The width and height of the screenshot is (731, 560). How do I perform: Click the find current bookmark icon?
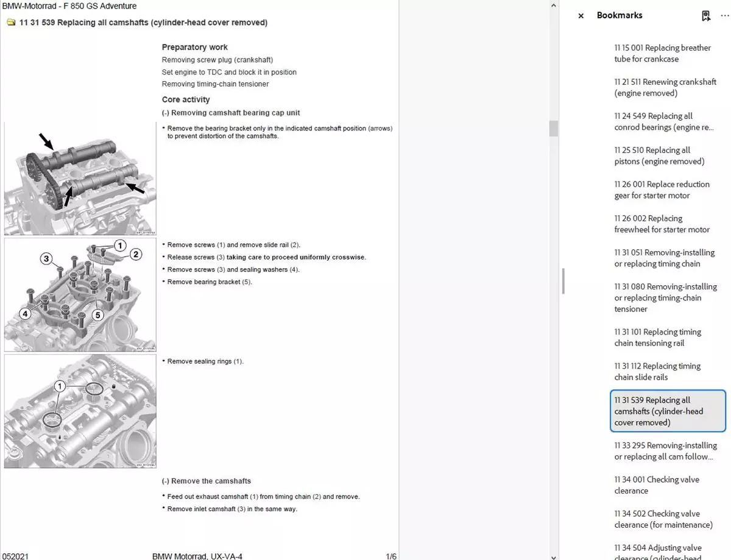pos(706,16)
